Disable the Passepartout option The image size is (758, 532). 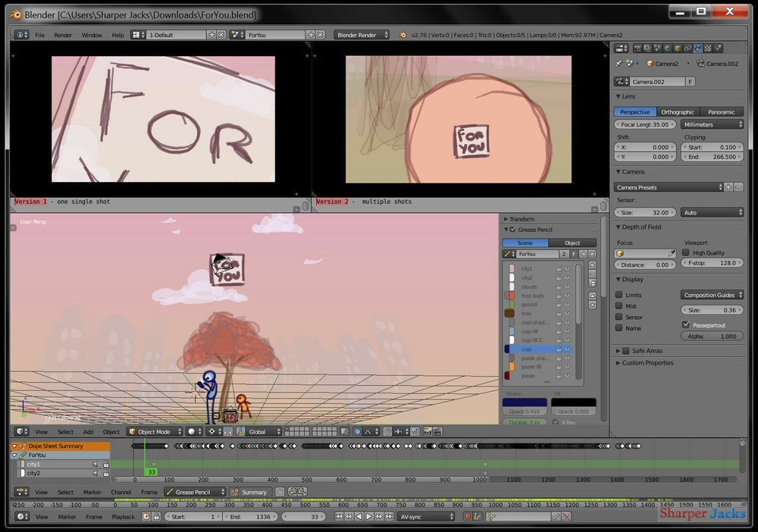[686, 324]
